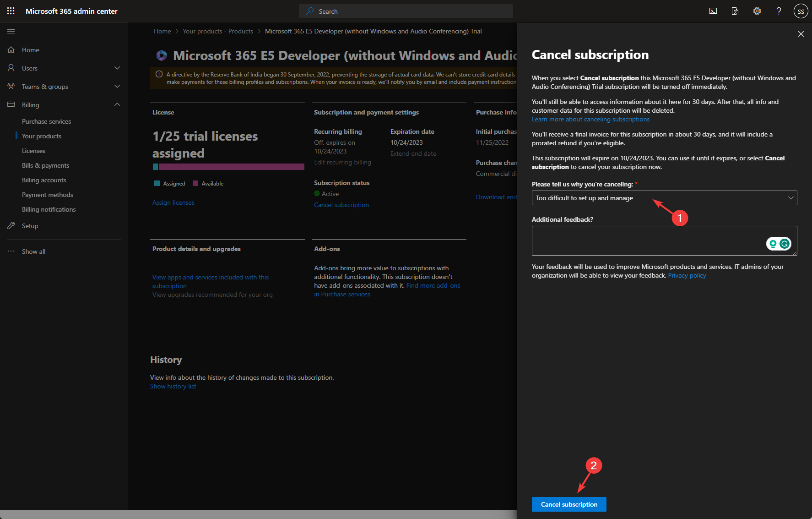Click the Search box in the header
The image size is (812, 519).
click(406, 11)
